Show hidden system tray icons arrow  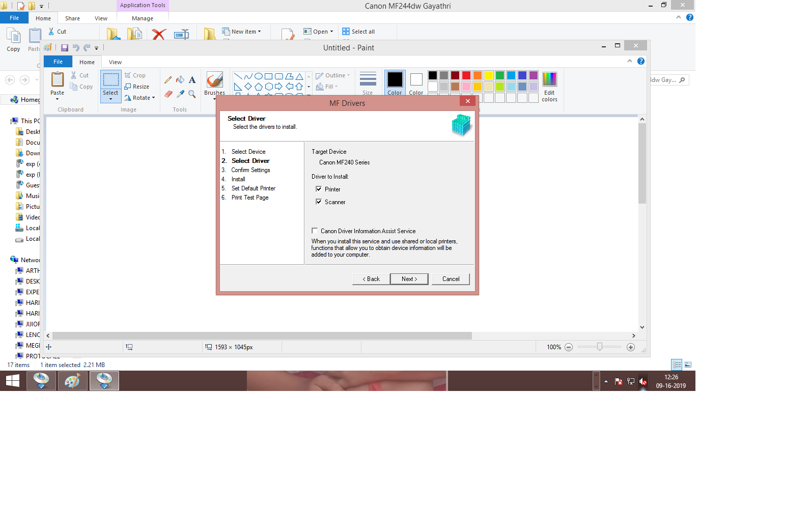(606, 381)
